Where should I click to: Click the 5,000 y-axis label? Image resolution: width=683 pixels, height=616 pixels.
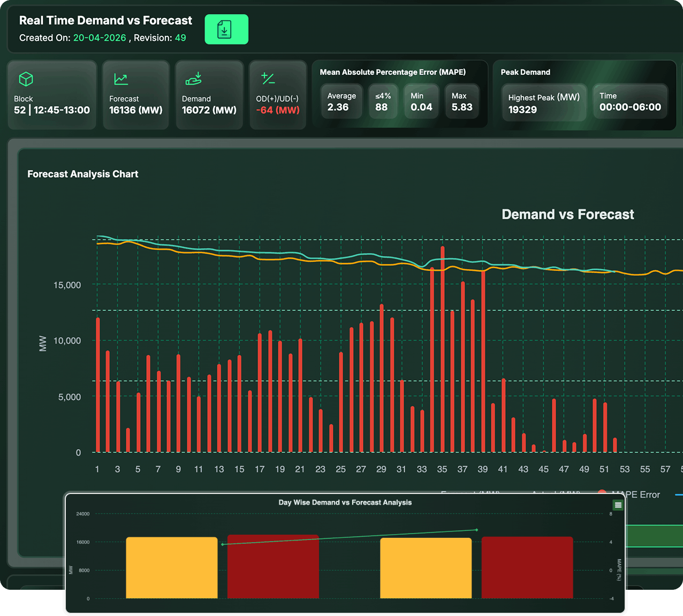click(x=70, y=397)
